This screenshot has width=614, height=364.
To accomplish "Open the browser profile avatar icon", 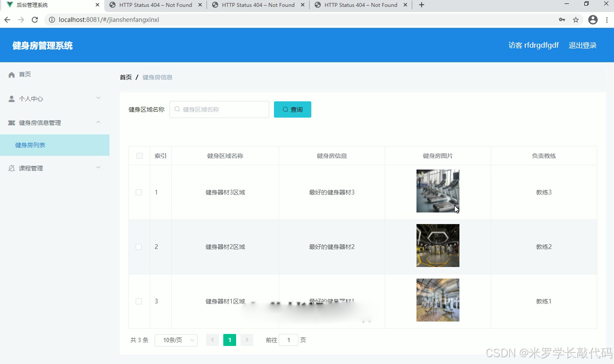I will [593, 19].
